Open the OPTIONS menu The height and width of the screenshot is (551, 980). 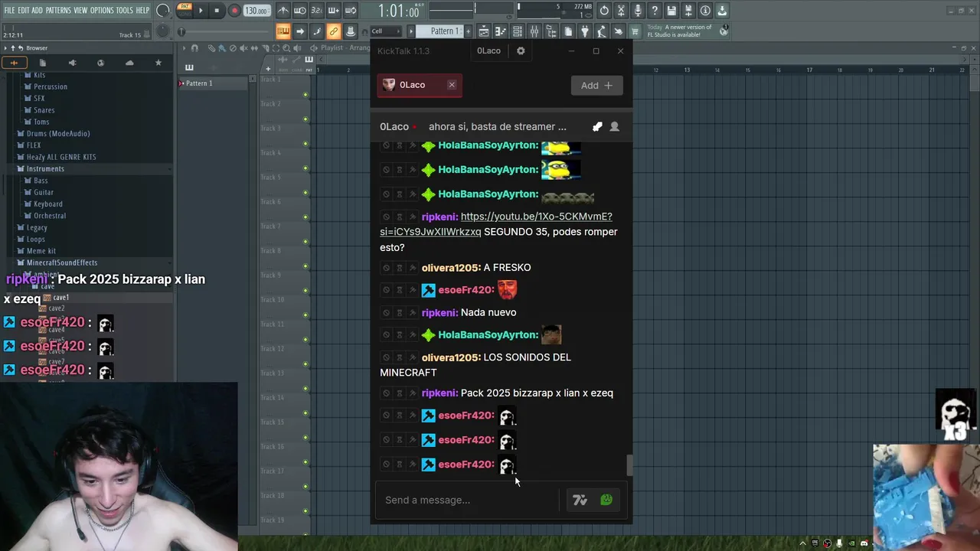tap(102, 11)
